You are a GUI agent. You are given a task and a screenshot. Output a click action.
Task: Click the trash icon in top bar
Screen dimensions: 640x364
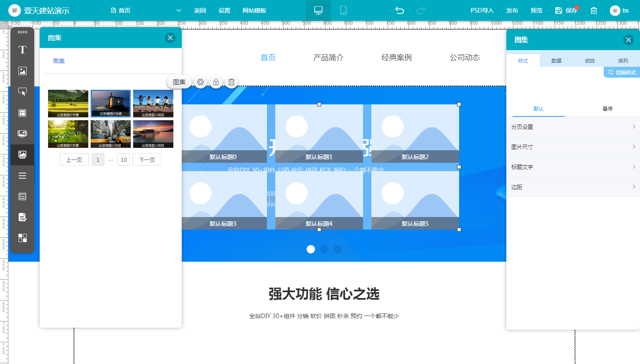(594, 10)
